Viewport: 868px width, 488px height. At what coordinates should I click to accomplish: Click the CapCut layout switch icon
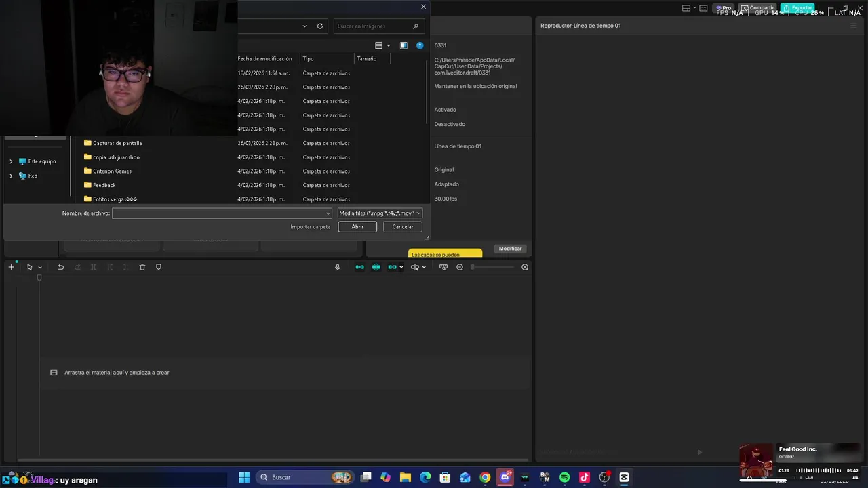click(x=686, y=8)
